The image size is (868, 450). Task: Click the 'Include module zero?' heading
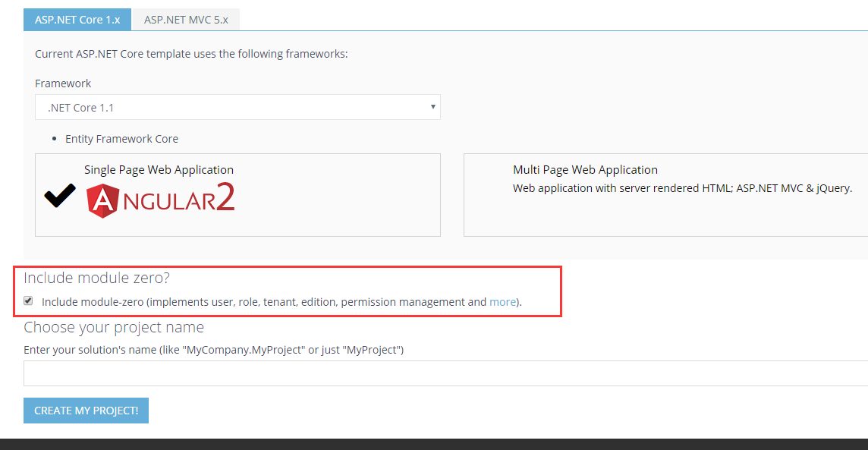(x=97, y=277)
